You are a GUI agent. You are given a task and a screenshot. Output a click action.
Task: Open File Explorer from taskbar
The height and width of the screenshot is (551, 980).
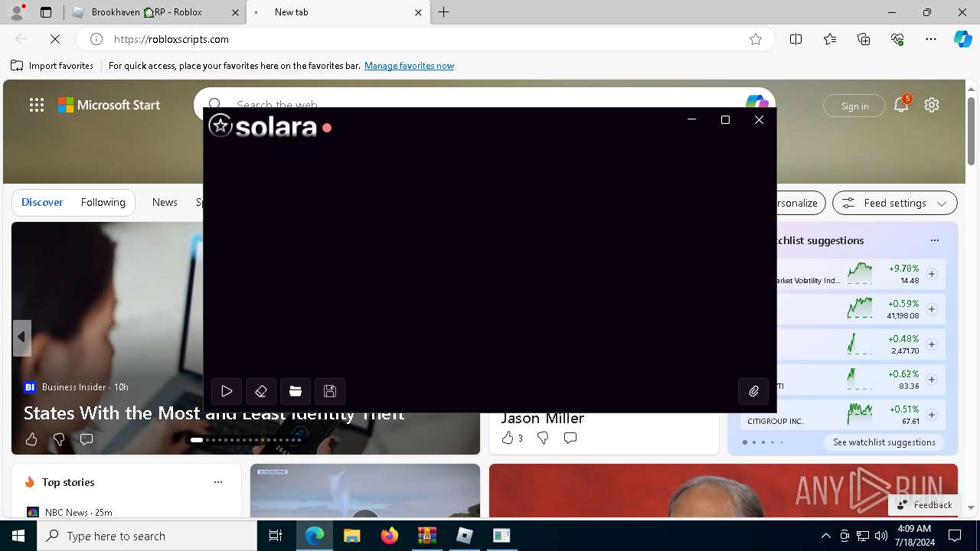[351, 536]
